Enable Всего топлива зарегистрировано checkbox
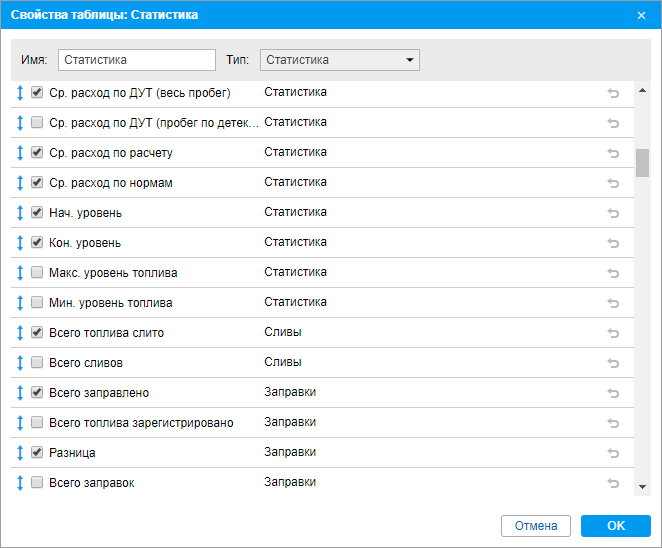Viewport: 662px width, 548px height. tap(37, 422)
